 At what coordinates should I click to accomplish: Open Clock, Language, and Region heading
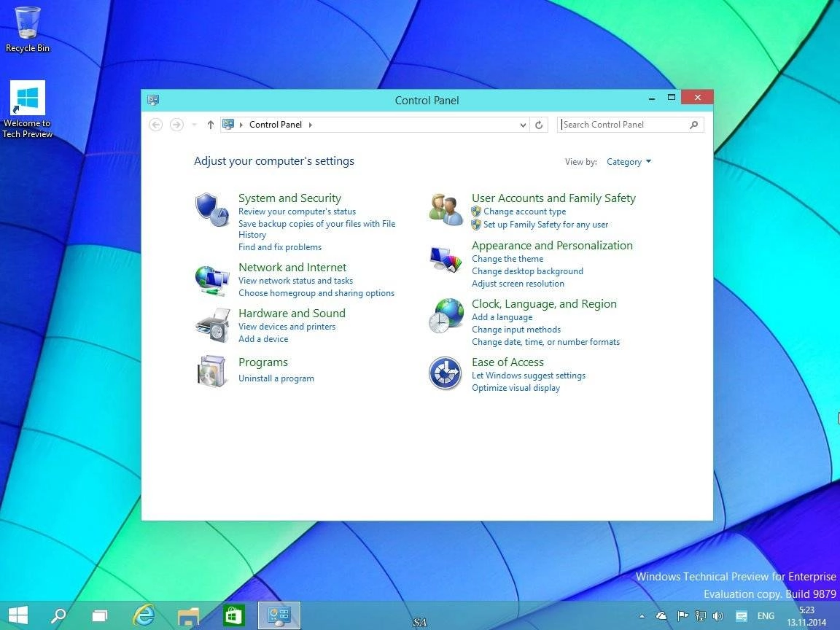coord(544,304)
